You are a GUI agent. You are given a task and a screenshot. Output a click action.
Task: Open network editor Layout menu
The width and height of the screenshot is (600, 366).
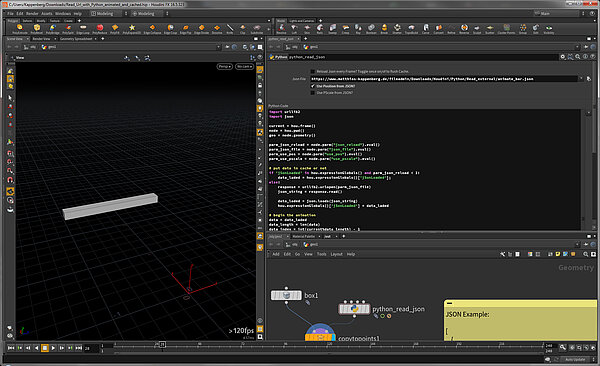tap(336, 254)
